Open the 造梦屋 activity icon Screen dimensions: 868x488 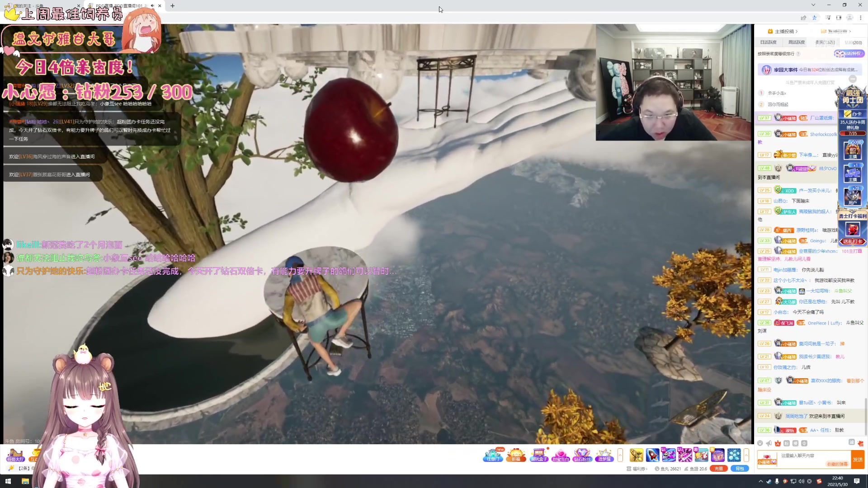pos(604,455)
